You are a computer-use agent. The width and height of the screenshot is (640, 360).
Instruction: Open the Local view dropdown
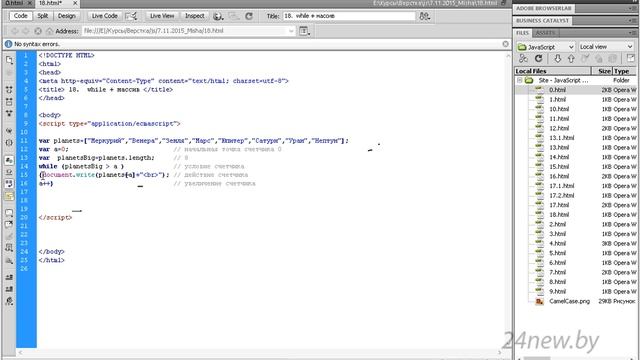607,47
